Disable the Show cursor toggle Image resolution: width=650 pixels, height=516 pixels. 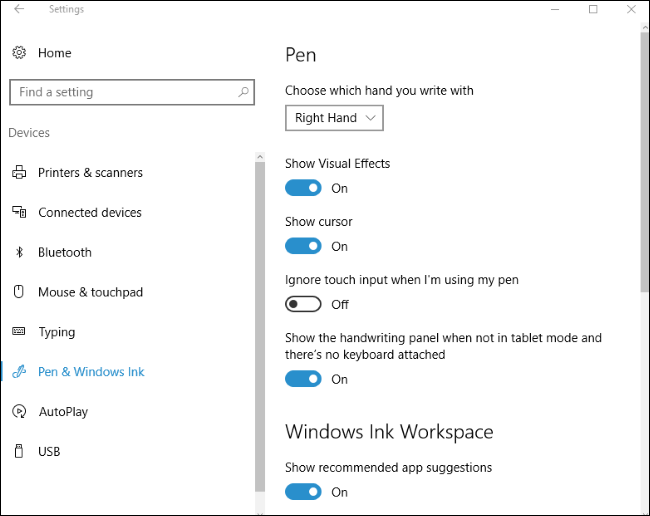[304, 246]
